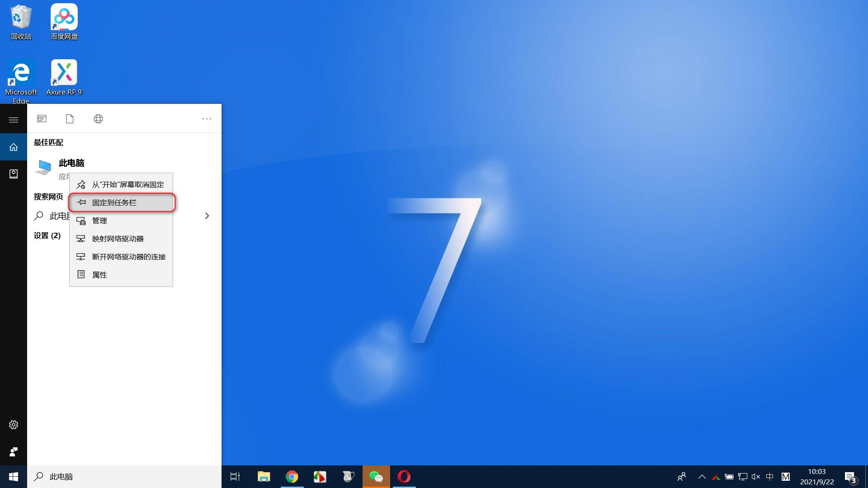Open the Recycle Bin desktop icon
Viewport: 868px width, 488px height.
click(21, 22)
